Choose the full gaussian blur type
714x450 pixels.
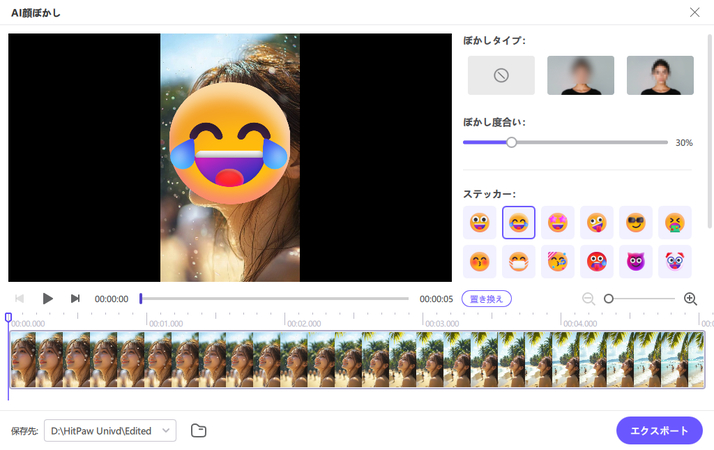581,75
